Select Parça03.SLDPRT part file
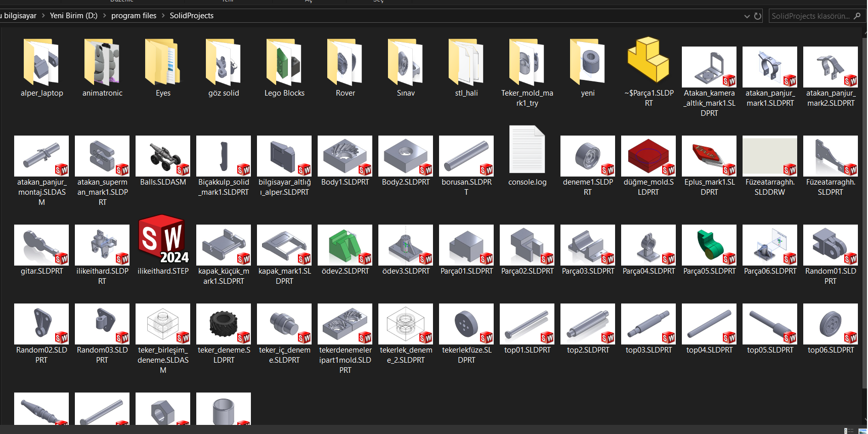 point(588,250)
